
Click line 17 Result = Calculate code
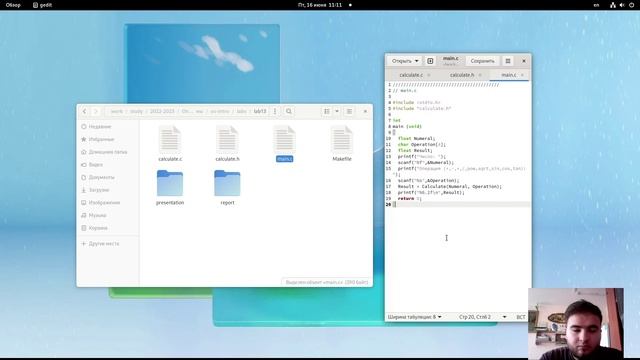pyautogui.click(x=449, y=187)
